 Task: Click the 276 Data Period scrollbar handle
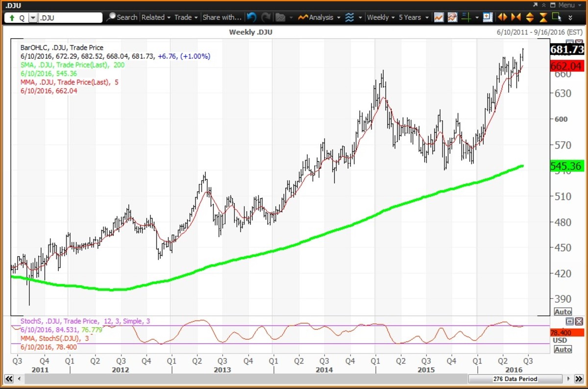514,379
